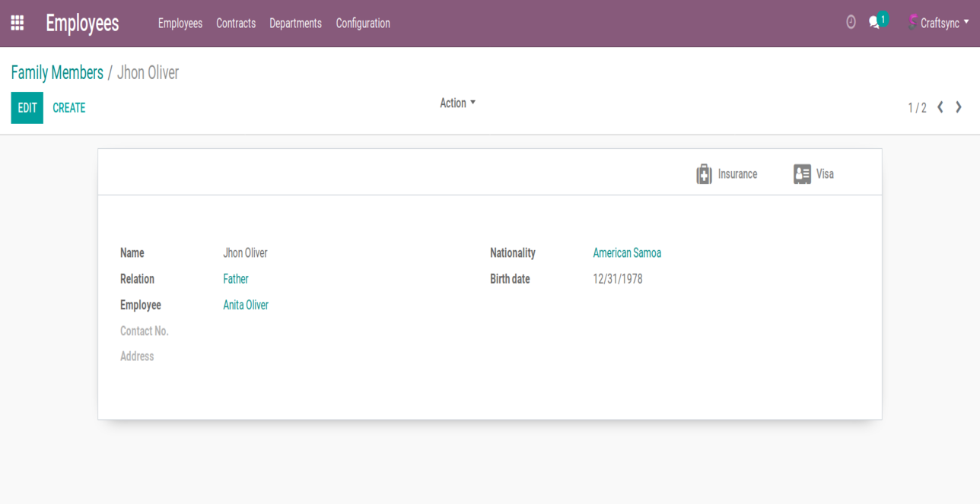Viewport: 980px width, 504px height.
Task: Expand the Configuration menu
Action: click(363, 24)
